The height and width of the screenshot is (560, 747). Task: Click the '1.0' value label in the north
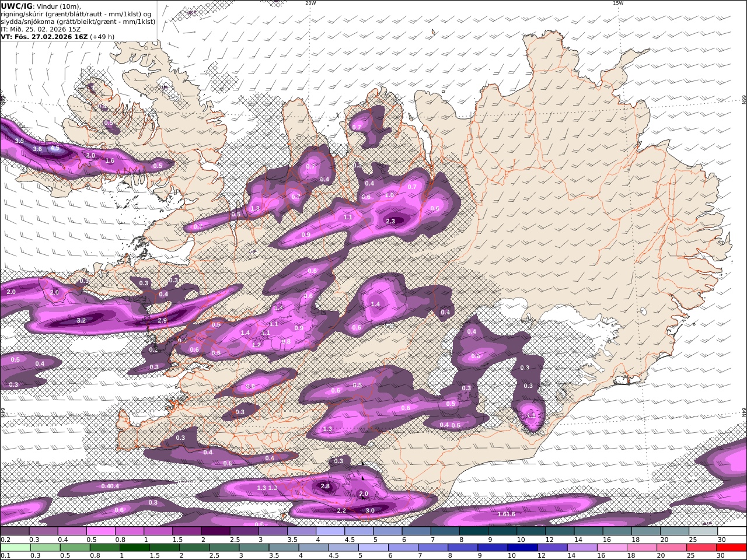pyautogui.click(x=390, y=195)
